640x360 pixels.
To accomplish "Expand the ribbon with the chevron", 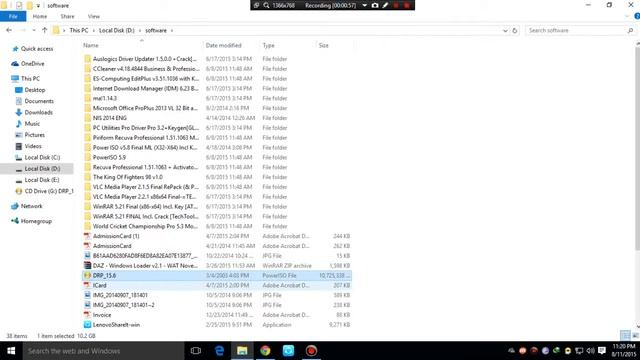I will tap(627, 16).
